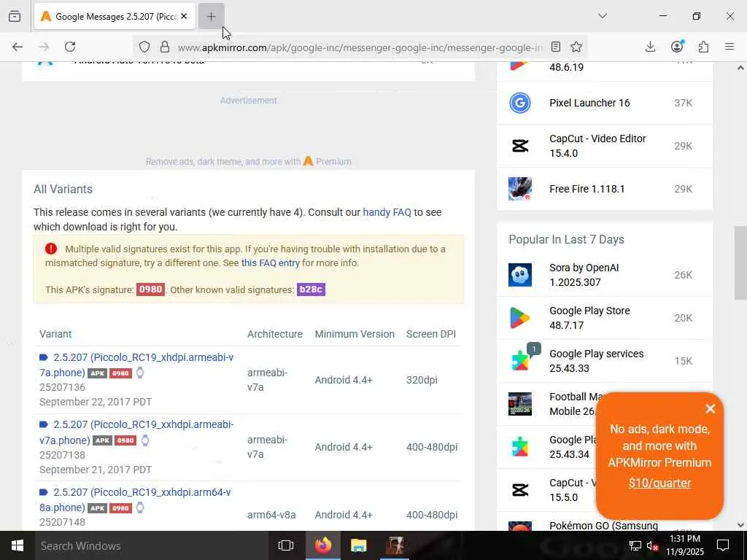Click the forward navigation arrow
747x560 pixels.
pos(44,47)
